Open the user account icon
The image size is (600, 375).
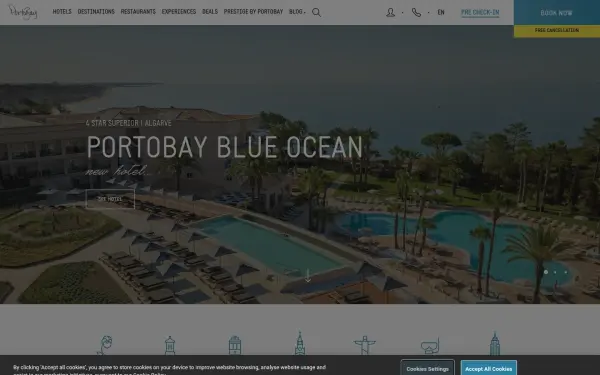coord(390,13)
